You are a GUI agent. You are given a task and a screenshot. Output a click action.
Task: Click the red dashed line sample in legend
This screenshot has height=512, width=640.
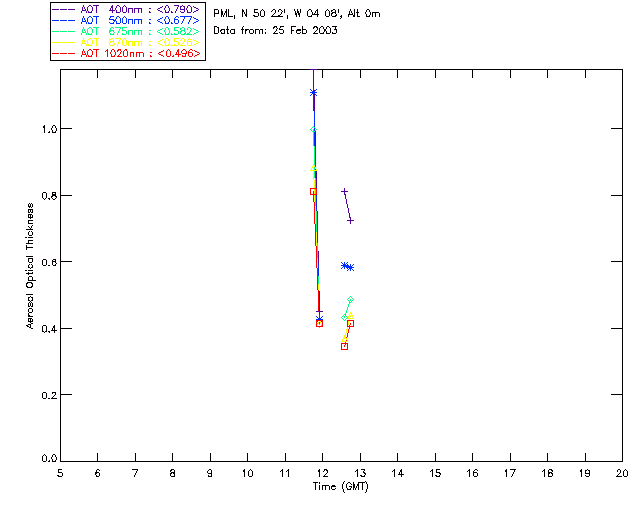[64, 53]
